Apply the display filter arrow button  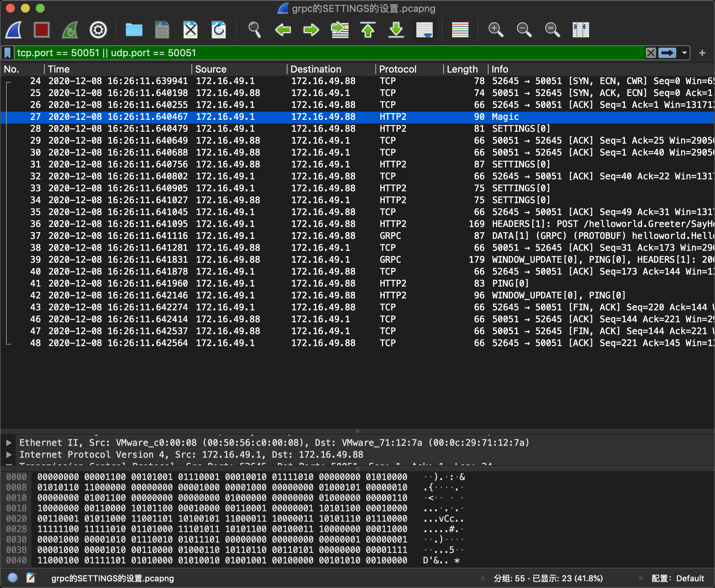click(667, 53)
